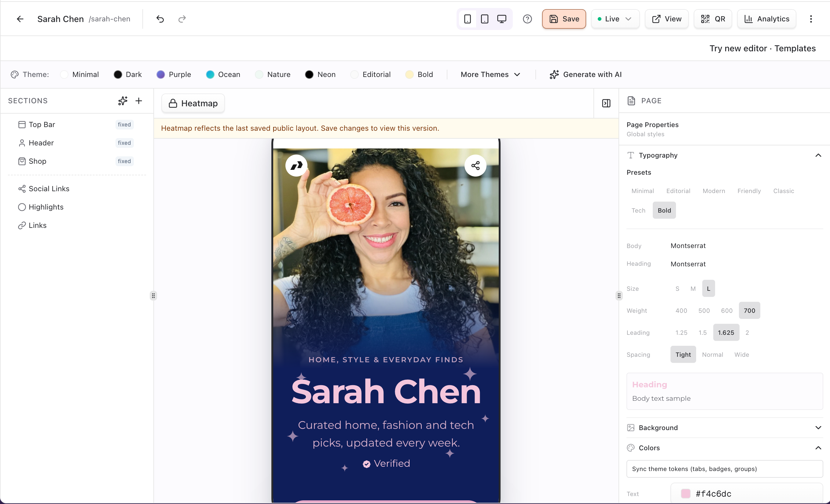Select the Bold theme
Screen dimensions: 830x504
[419, 75]
